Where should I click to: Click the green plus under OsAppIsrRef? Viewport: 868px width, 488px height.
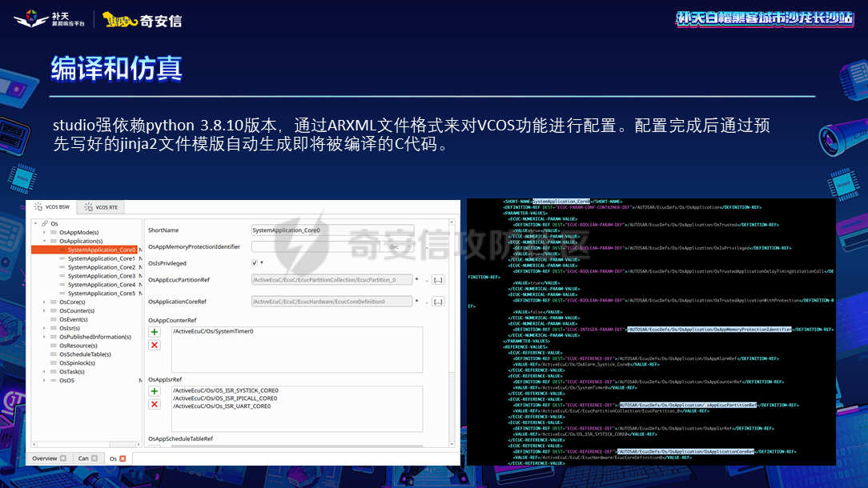(x=155, y=391)
